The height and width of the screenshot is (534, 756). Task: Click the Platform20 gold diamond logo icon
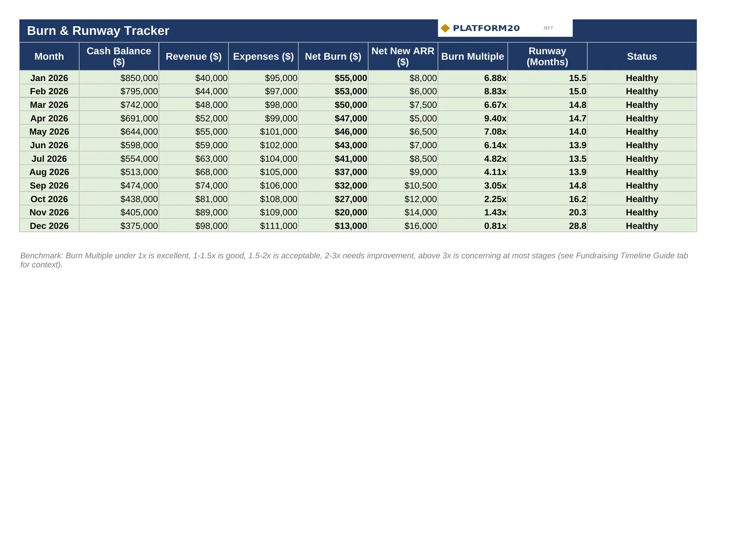(445, 28)
